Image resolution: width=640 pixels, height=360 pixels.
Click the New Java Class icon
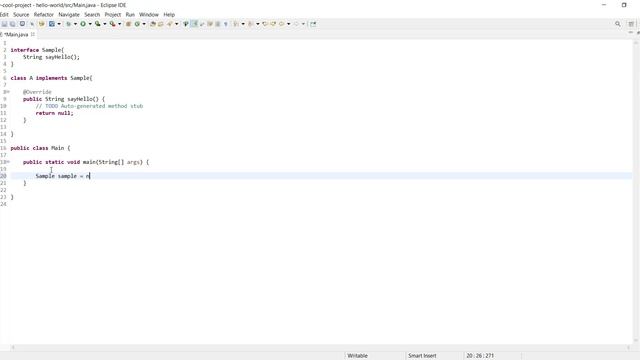click(x=137, y=24)
